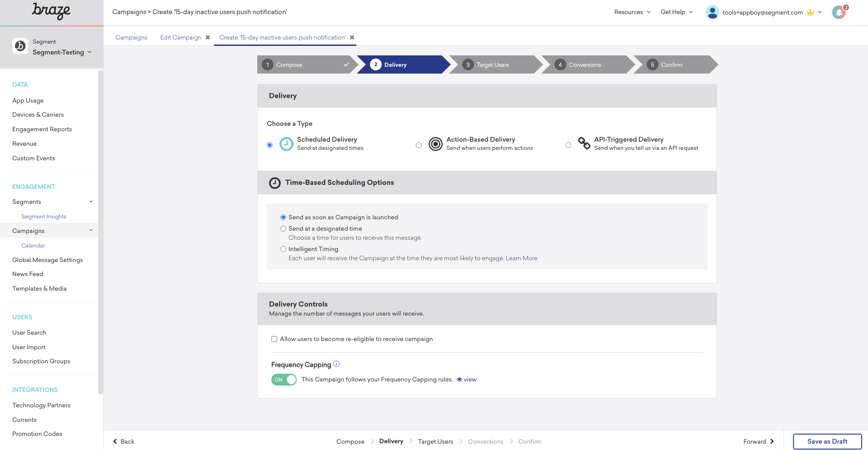Open Devices & Carriers page

38,115
